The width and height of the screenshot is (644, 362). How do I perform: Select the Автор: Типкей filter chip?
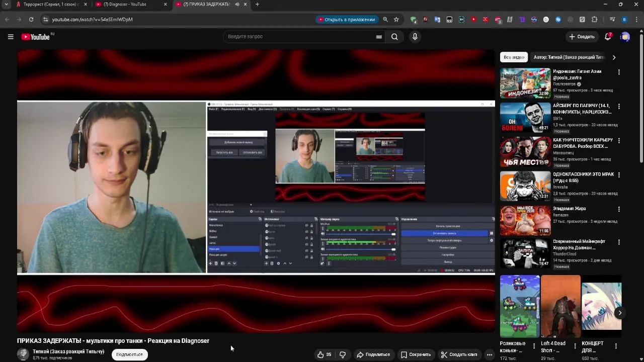569,57
